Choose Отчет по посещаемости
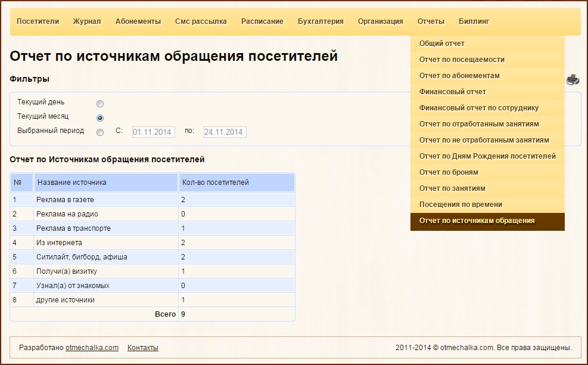588x365 pixels. point(487,60)
